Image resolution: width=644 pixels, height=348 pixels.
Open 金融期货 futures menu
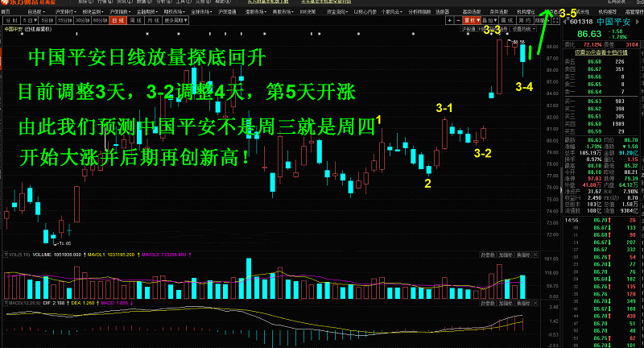point(147,11)
